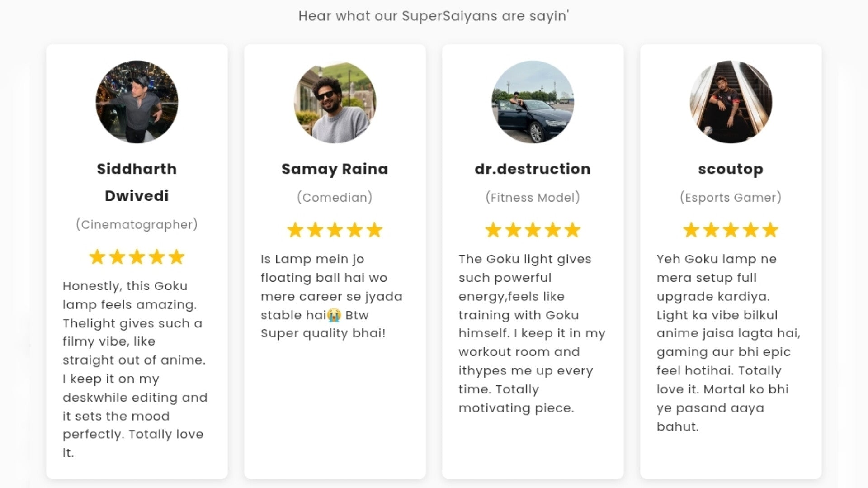Click the fourth star in scoutop's rating

[x=750, y=230]
